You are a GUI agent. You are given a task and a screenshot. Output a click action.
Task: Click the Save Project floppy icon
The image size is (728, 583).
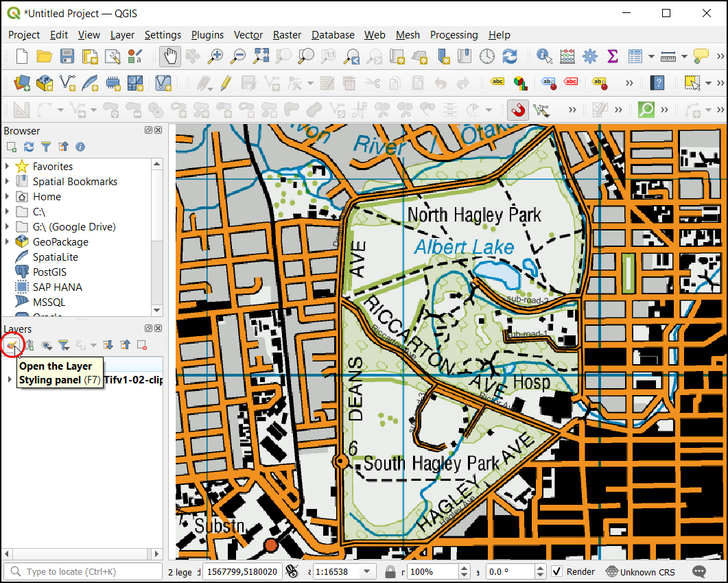click(x=67, y=56)
